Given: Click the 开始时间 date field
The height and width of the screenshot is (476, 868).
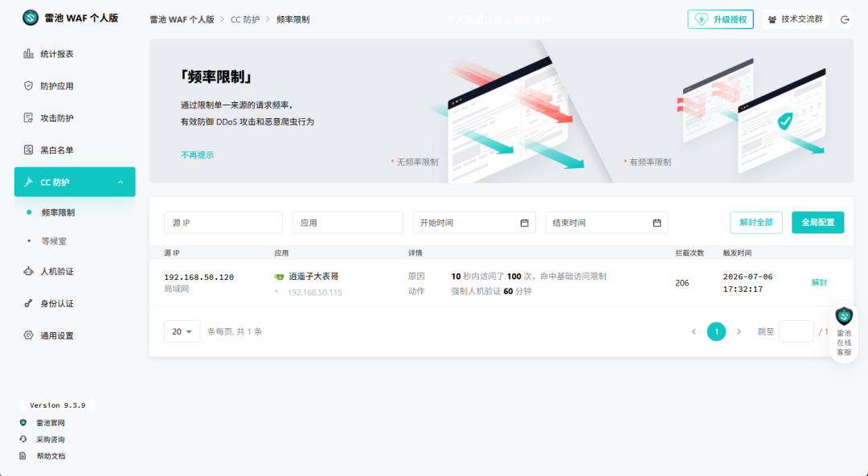Looking at the screenshot, I should (x=474, y=223).
